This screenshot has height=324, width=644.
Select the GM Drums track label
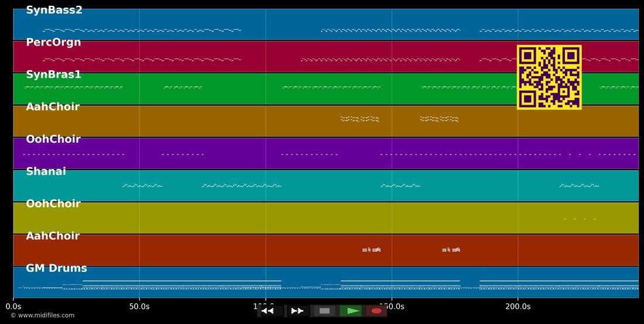click(56, 268)
